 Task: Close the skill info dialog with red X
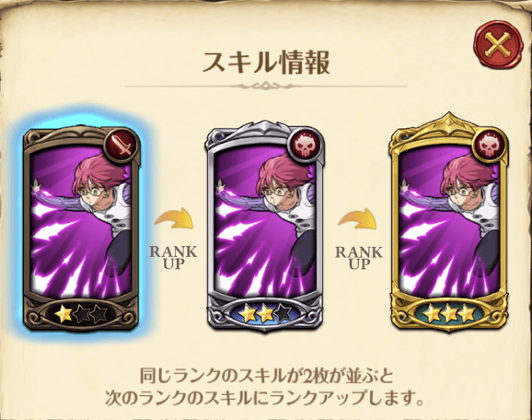(499, 45)
